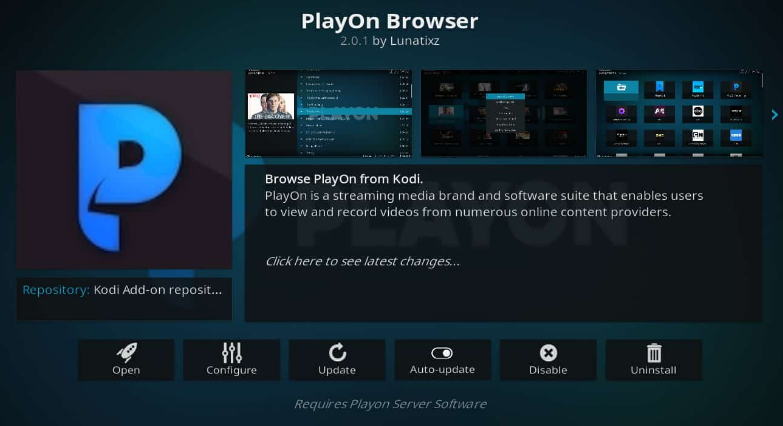
Task: Click the rocket Open icon
Action: [126, 353]
